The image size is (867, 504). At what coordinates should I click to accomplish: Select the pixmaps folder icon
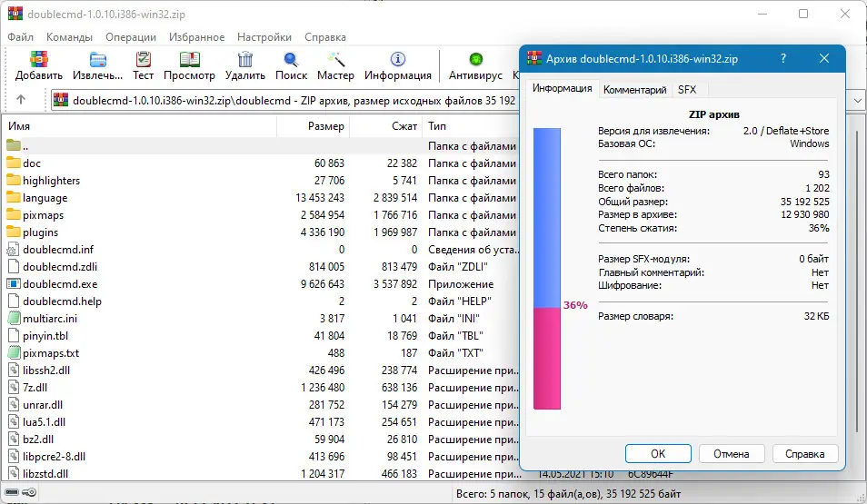point(14,214)
